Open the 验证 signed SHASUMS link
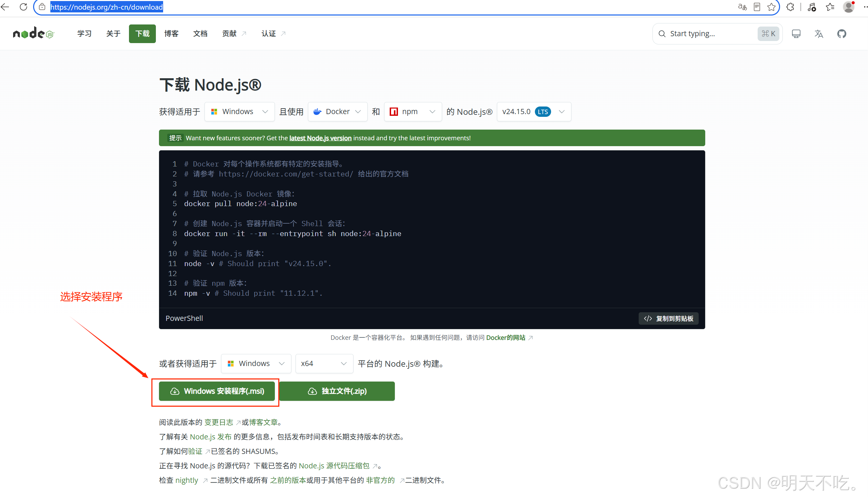 tap(195, 452)
